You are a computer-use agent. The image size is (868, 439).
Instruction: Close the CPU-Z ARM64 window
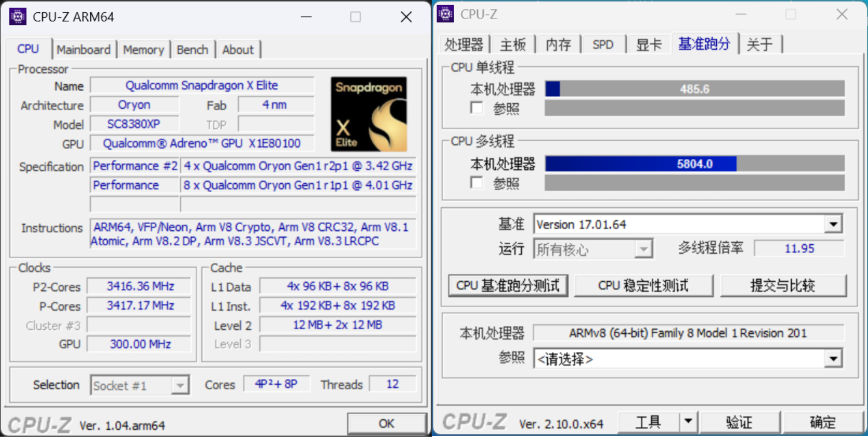pos(406,17)
